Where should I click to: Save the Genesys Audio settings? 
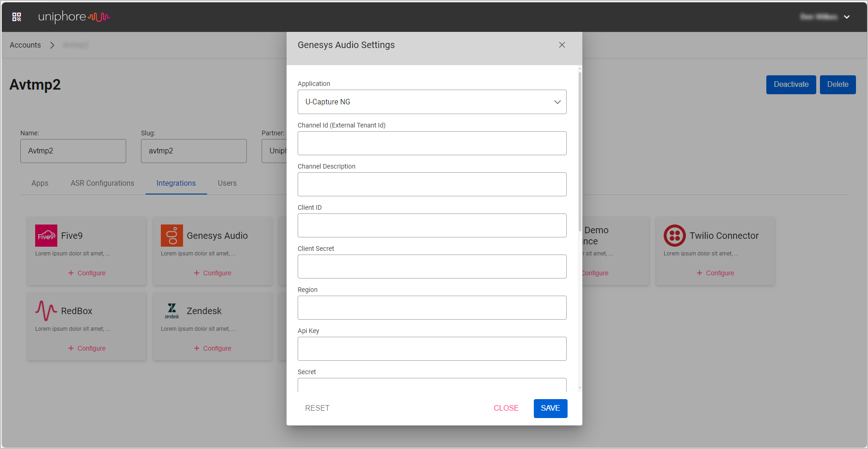click(550, 408)
